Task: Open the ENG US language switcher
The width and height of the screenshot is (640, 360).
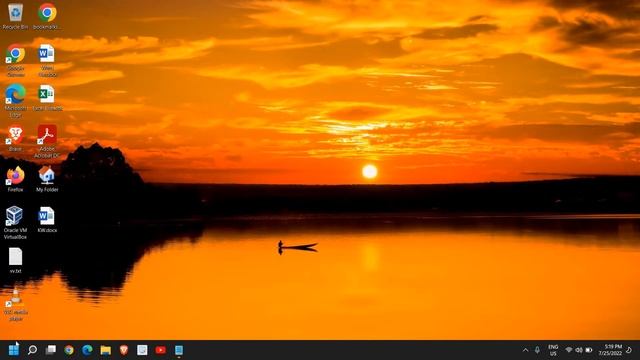Action: coord(553,350)
